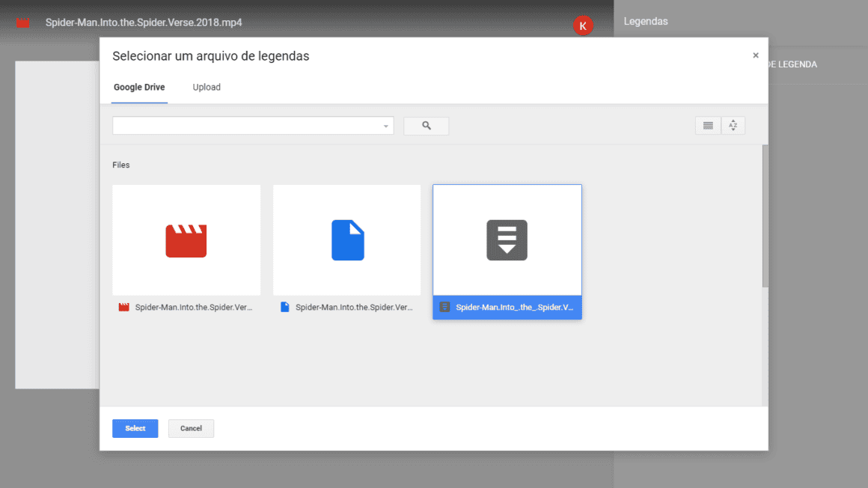
Task: Click the Legendas panel heading
Action: (x=646, y=22)
